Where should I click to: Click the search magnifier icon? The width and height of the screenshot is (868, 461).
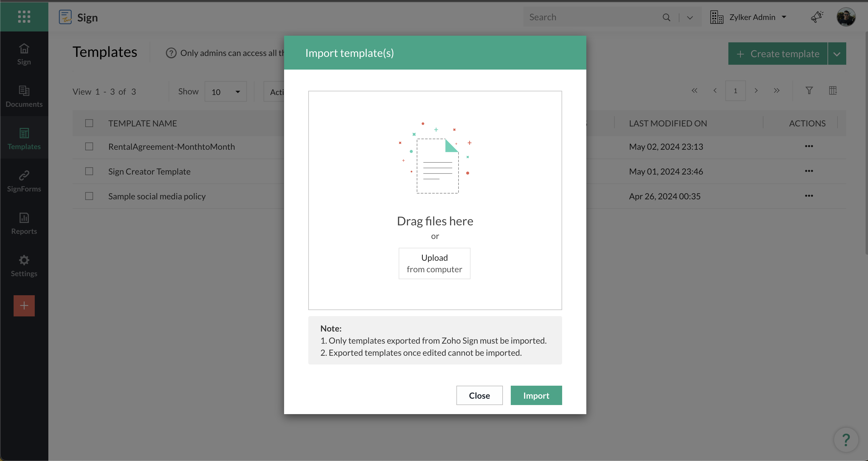point(666,17)
